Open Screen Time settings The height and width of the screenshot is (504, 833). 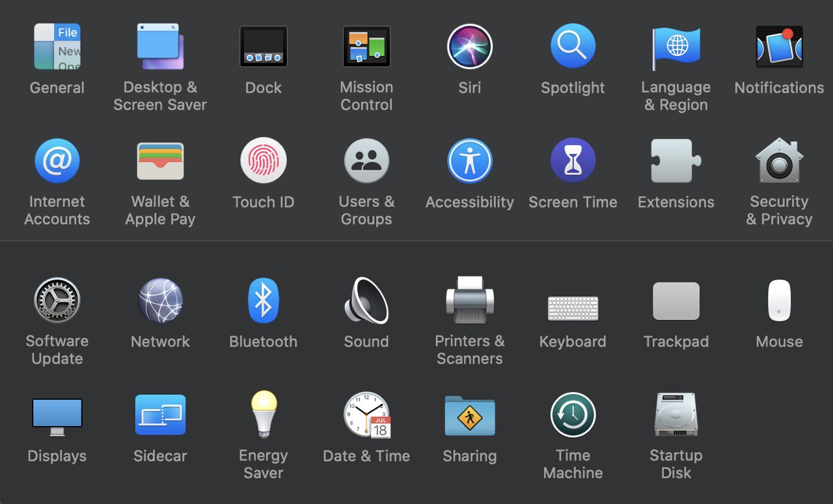[x=573, y=161]
